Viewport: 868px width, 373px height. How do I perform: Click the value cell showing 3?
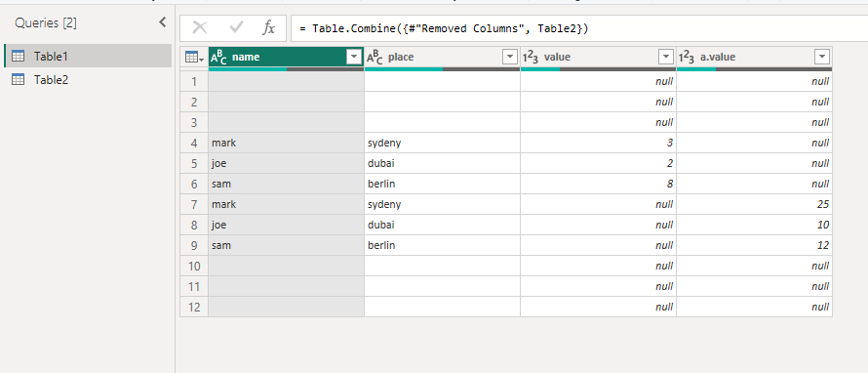click(x=599, y=143)
